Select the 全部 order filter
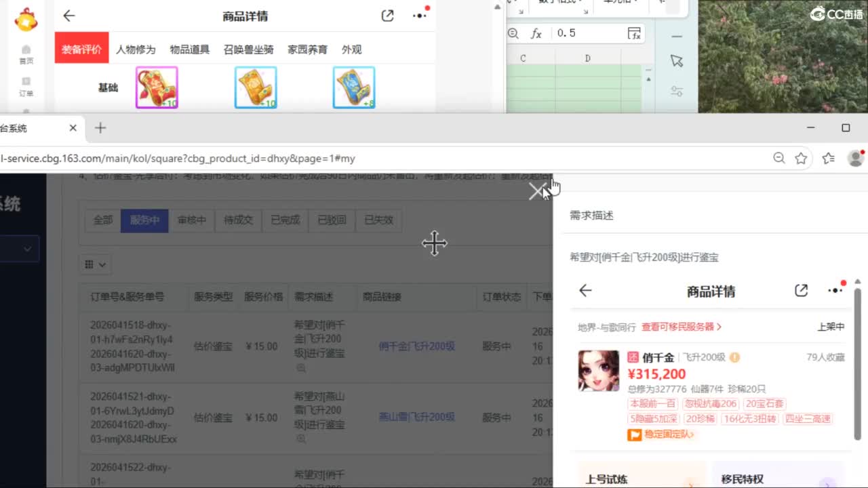Screen dimensions: 868x488 [103, 220]
